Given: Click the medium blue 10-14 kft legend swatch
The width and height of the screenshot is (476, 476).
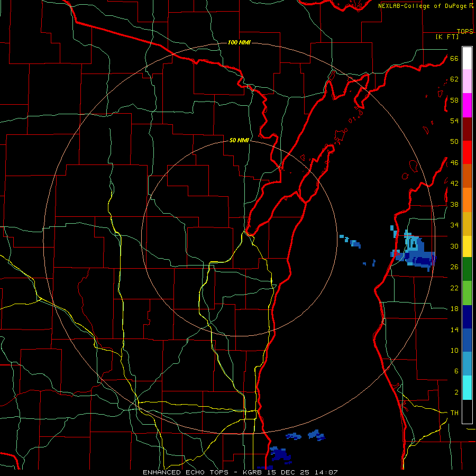Looking at the screenshot, I should coord(467,341).
